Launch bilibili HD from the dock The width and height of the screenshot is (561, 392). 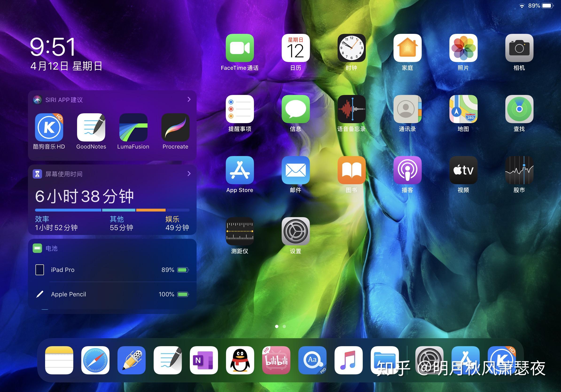[x=276, y=360]
